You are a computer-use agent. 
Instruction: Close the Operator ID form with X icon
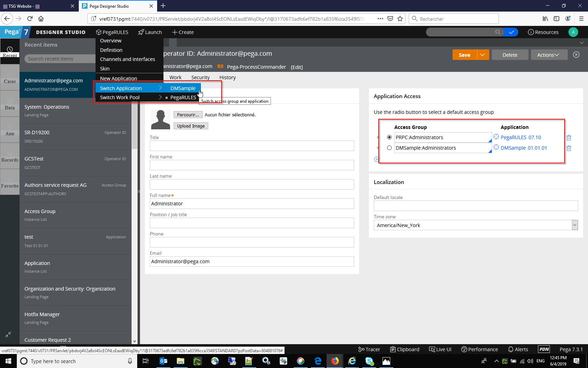click(576, 55)
